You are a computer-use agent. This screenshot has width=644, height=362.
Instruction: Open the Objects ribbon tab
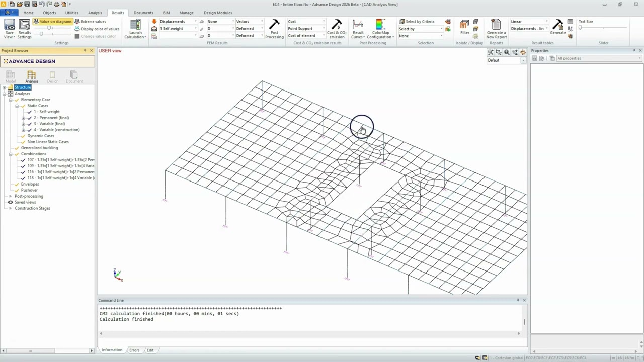49,13
